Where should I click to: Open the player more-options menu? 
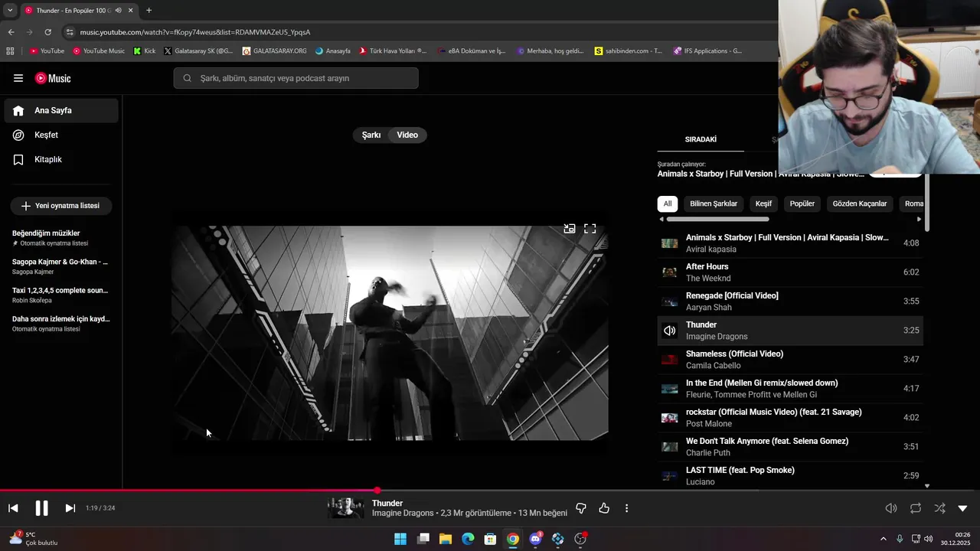click(626, 508)
